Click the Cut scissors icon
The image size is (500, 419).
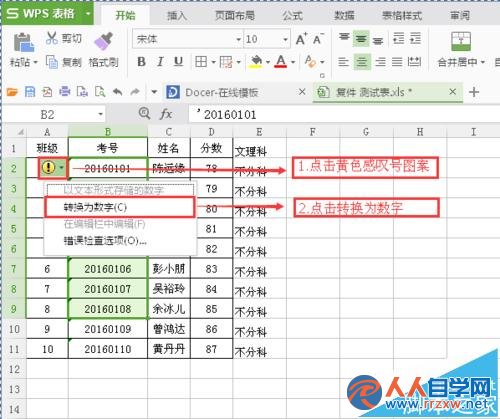[x=52, y=38]
